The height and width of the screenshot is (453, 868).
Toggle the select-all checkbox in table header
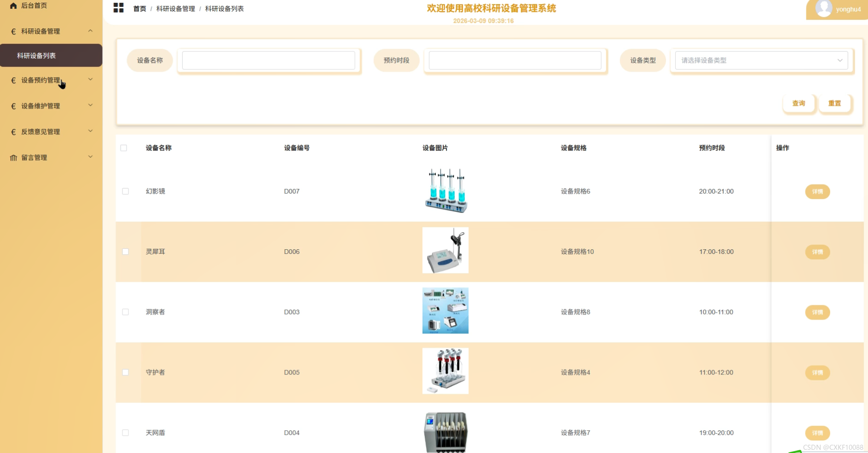click(x=124, y=148)
